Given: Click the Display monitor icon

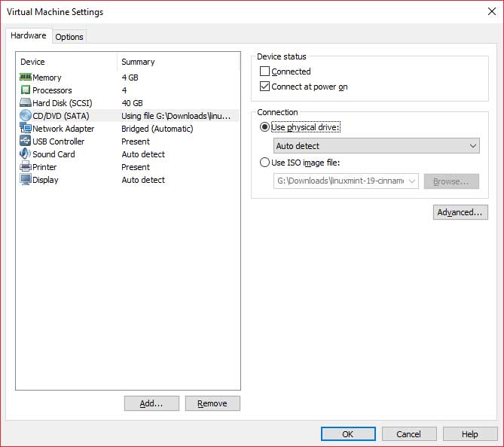Looking at the screenshot, I should click(x=26, y=180).
